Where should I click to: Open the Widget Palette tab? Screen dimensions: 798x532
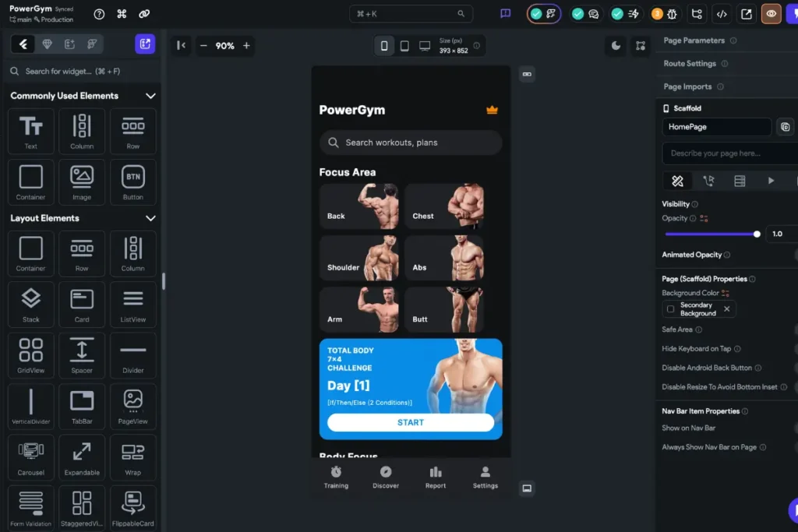tap(23, 44)
